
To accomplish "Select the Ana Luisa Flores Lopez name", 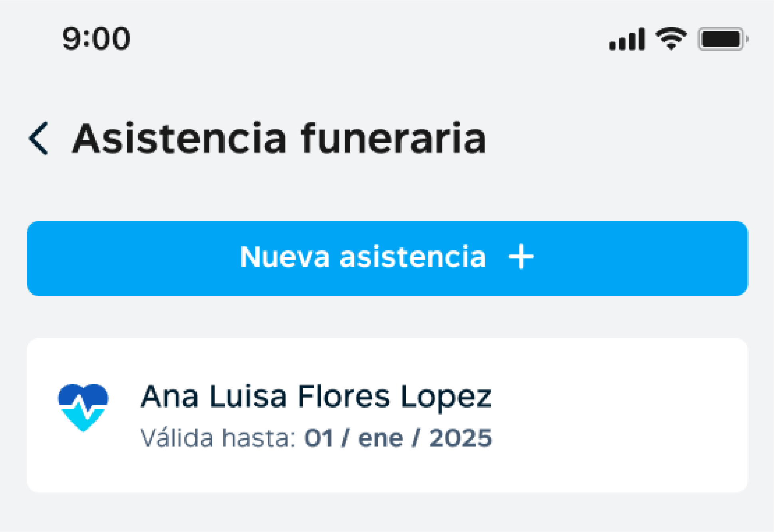I will point(316,397).
